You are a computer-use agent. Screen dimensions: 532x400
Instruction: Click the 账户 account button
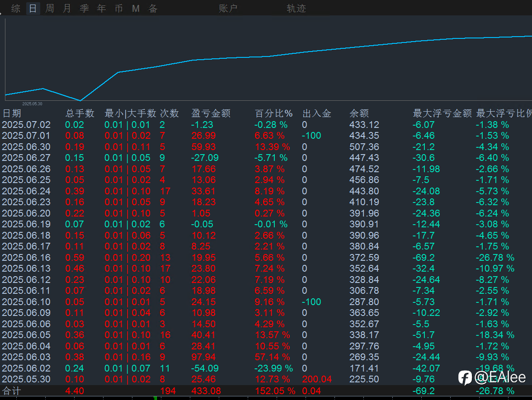click(228, 8)
